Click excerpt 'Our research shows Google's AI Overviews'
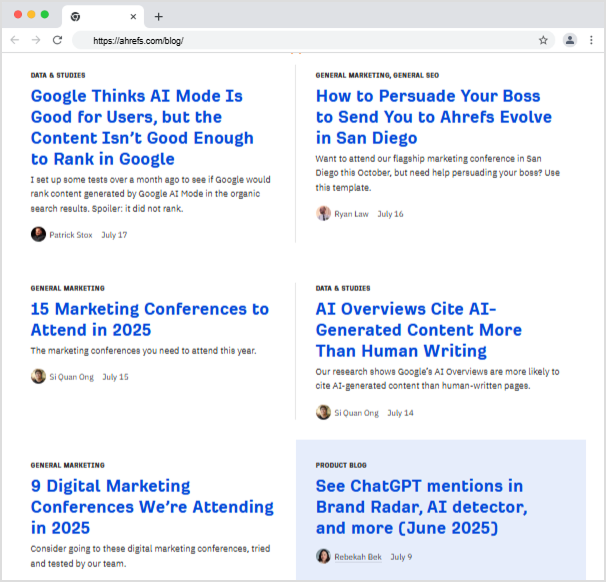 pos(437,379)
